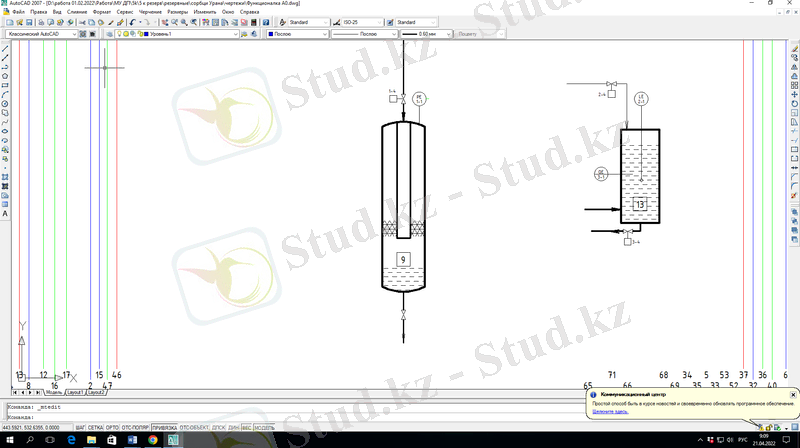
Task: Toggle СЕТКА grid display
Action: click(96, 427)
